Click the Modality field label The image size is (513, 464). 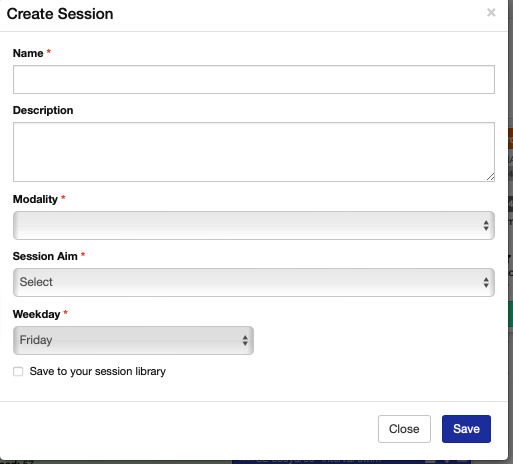tap(35, 199)
